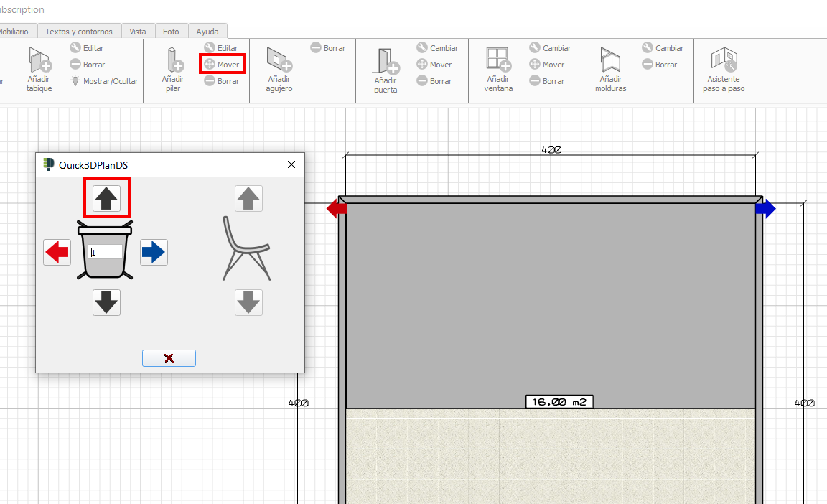The width and height of the screenshot is (827, 504).
Task: Click blue right arrow in dialog
Action: (154, 252)
